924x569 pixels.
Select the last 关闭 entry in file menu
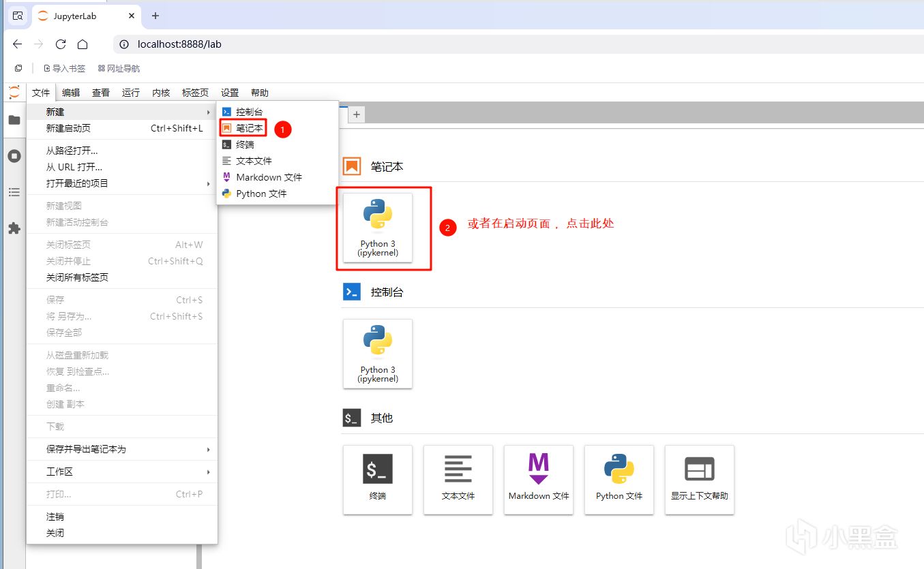coord(122,533)
